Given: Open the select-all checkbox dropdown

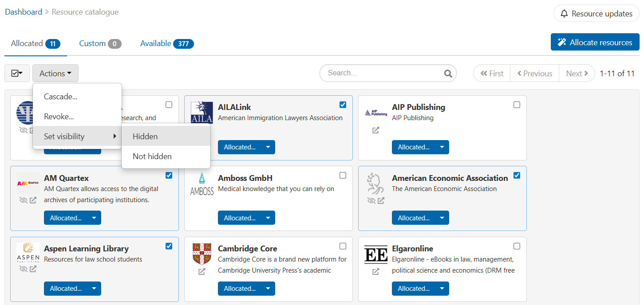Looking at the screenshot, I should [x=17, y=73].
